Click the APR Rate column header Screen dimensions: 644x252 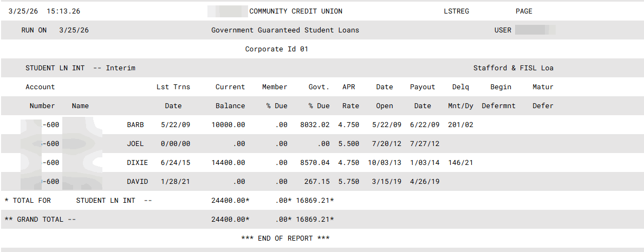click(349, 96)
